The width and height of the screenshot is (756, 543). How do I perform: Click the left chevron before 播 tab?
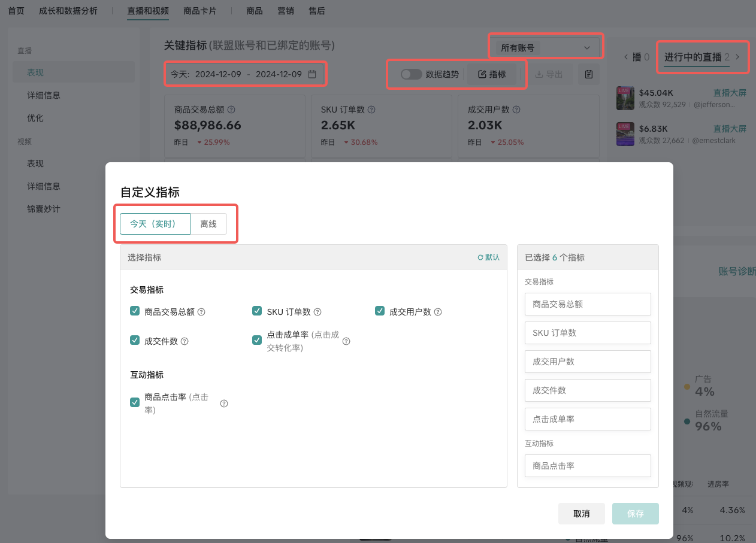[625, 57]
